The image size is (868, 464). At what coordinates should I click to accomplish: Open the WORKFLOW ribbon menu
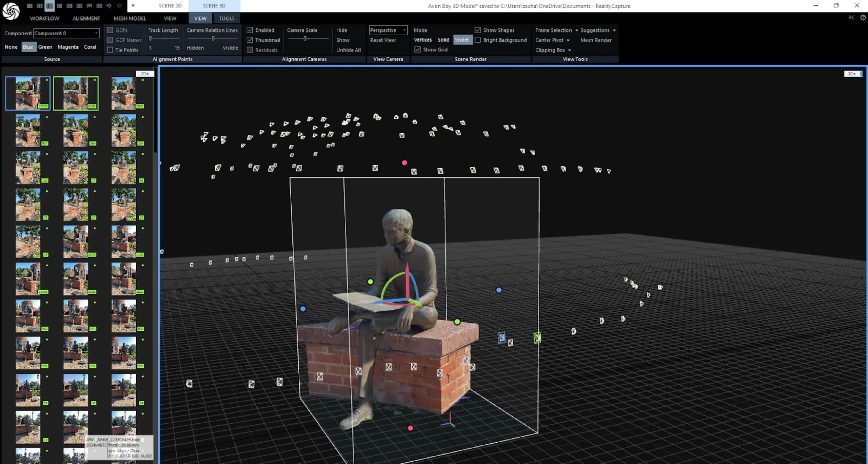pos(44,18)
